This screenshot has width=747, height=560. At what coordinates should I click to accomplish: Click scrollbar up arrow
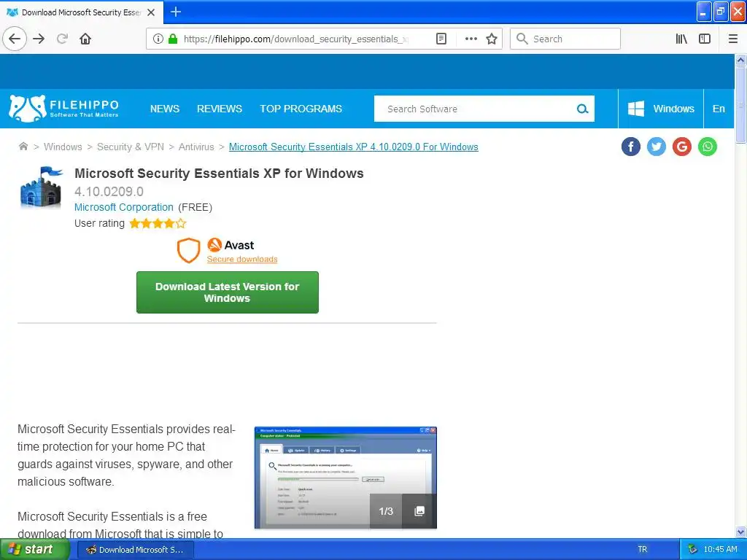740,60
